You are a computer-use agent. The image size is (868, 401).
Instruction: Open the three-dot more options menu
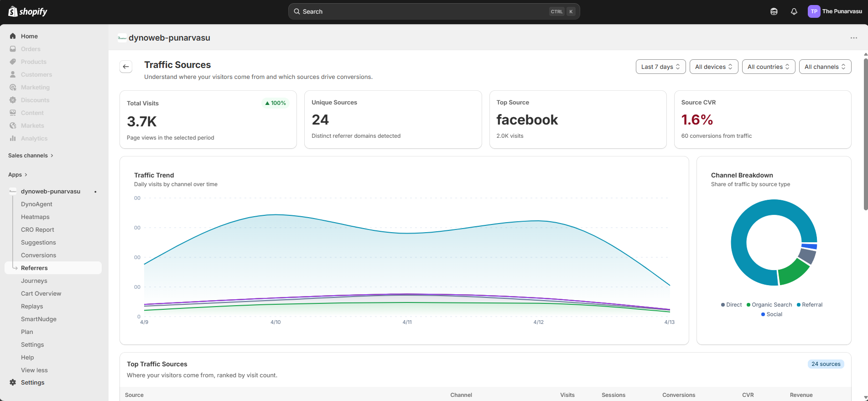coord(853,38)
